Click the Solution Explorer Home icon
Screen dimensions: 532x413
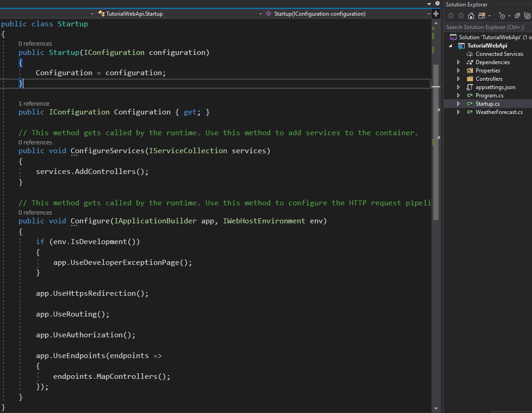[471, 16]
